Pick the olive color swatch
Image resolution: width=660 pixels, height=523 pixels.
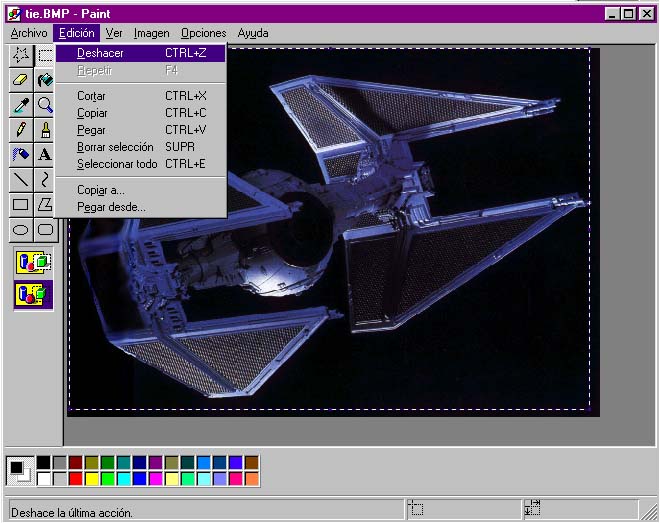tap(91, 463)
